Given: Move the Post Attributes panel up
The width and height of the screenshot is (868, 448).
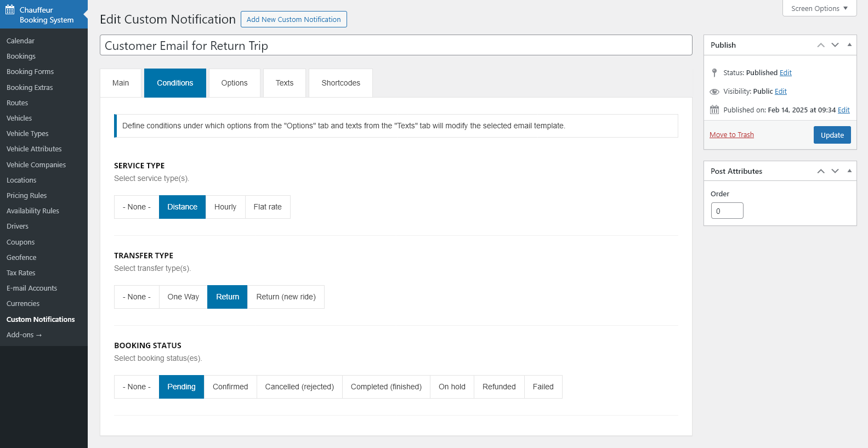Looking at the screenshot, I should pyautogui.click(x=821, y=171).
